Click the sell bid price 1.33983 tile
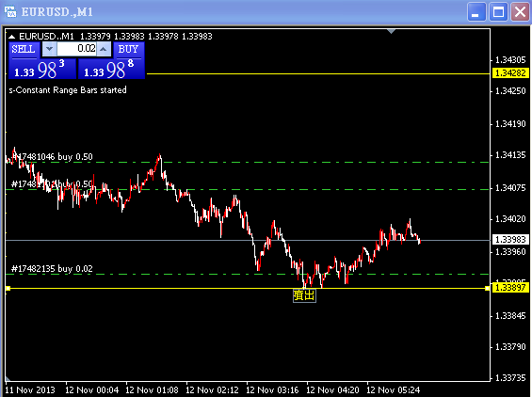532x397 pixels. (x=42, y=69)
